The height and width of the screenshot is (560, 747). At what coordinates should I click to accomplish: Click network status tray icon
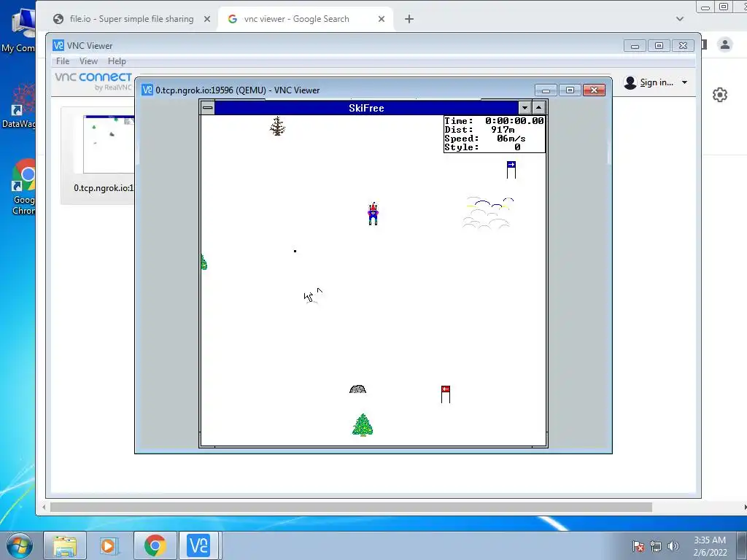tap(656, 546)
